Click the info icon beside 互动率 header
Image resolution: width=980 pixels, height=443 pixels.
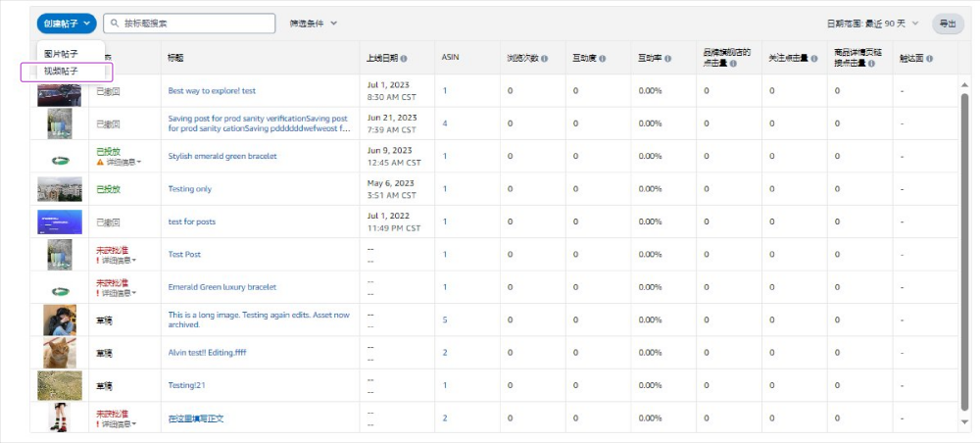point(667,58)
